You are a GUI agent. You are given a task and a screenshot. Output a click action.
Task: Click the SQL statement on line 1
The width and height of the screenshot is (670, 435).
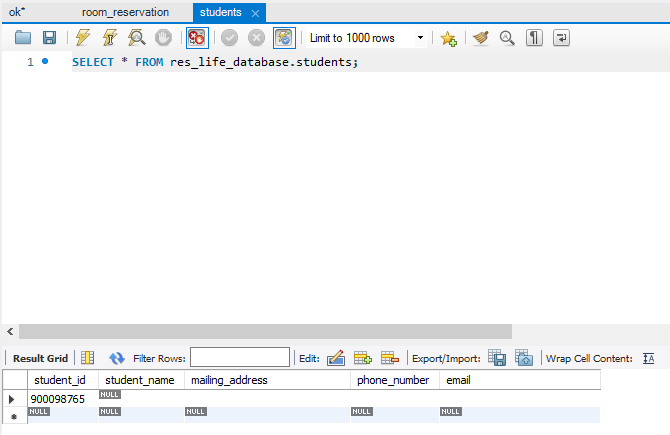tap(215, 62)
